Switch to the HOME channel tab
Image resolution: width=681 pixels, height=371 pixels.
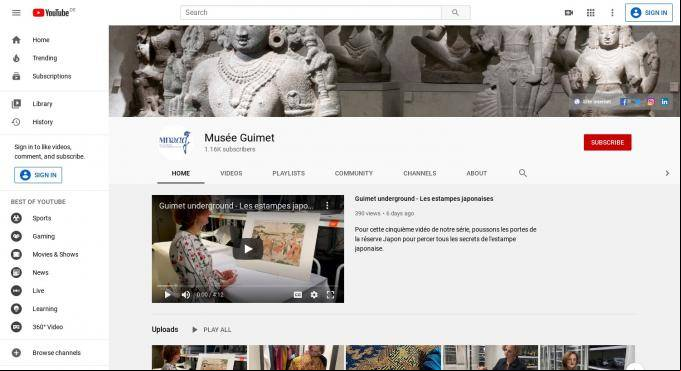[x=181, y=173]
